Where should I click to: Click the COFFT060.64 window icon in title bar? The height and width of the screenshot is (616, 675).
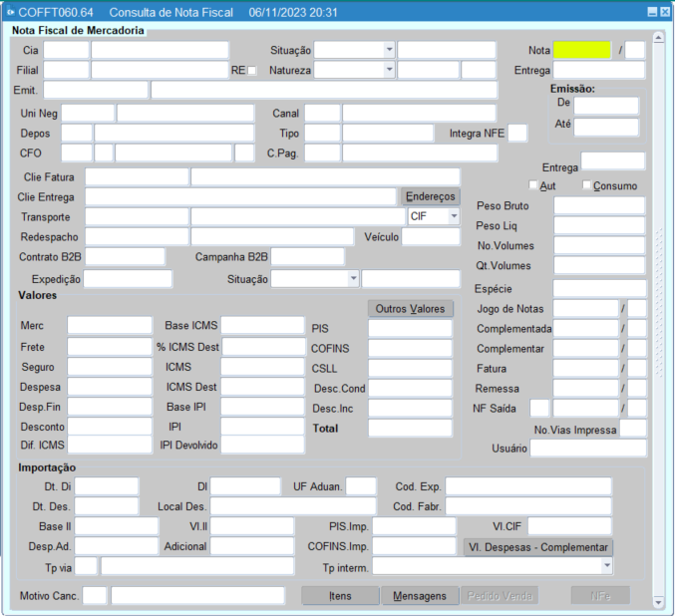[10, 12]
